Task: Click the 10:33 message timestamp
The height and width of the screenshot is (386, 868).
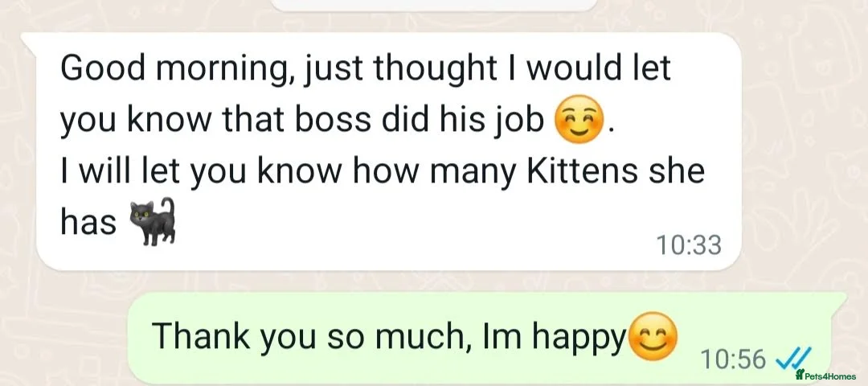Action: [689, 244]
